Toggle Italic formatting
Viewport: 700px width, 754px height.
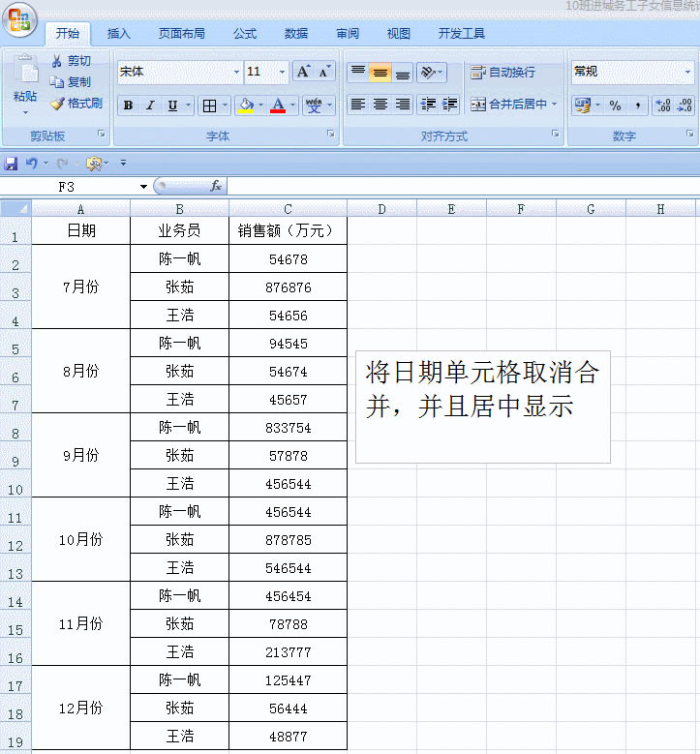[x=151, y=106]
